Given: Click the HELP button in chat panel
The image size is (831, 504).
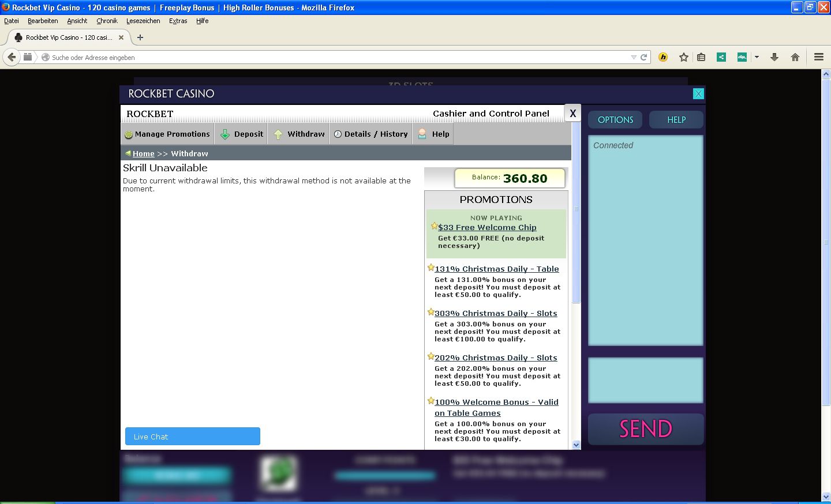Looking at the screenshot, I should 676,120.
